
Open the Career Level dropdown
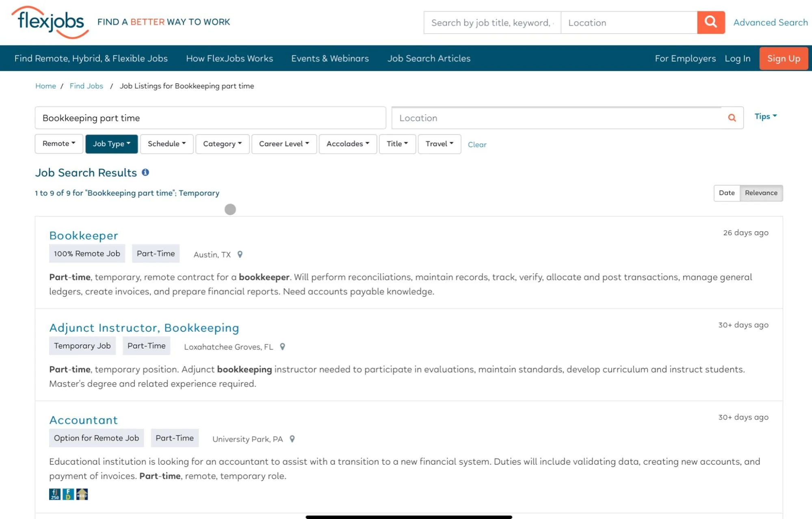284,144
